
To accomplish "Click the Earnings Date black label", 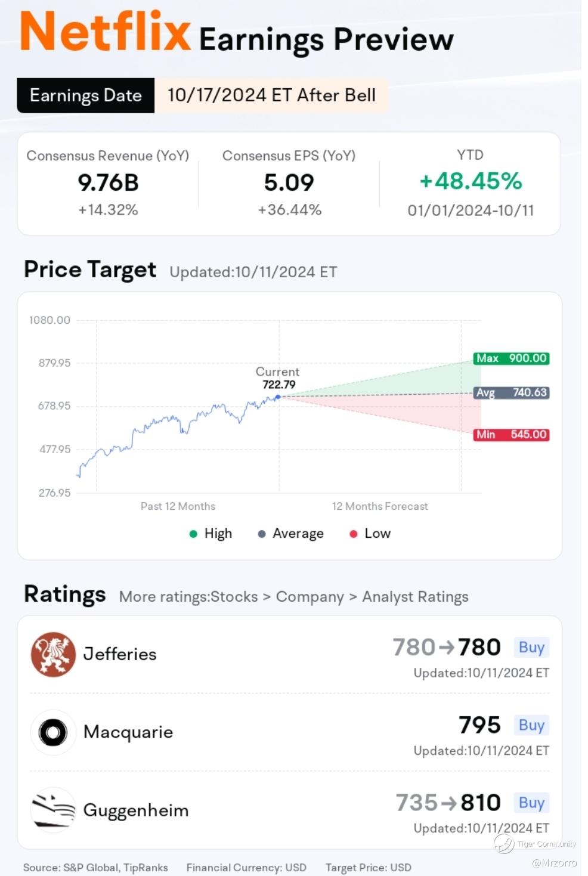I will point(86,95).
